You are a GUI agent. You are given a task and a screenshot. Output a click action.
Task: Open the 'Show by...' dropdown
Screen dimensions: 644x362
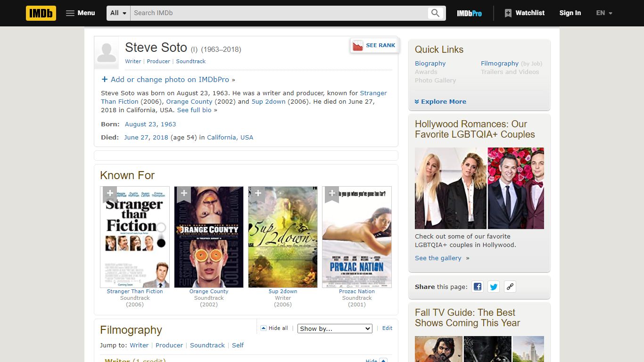pos(335,329)
